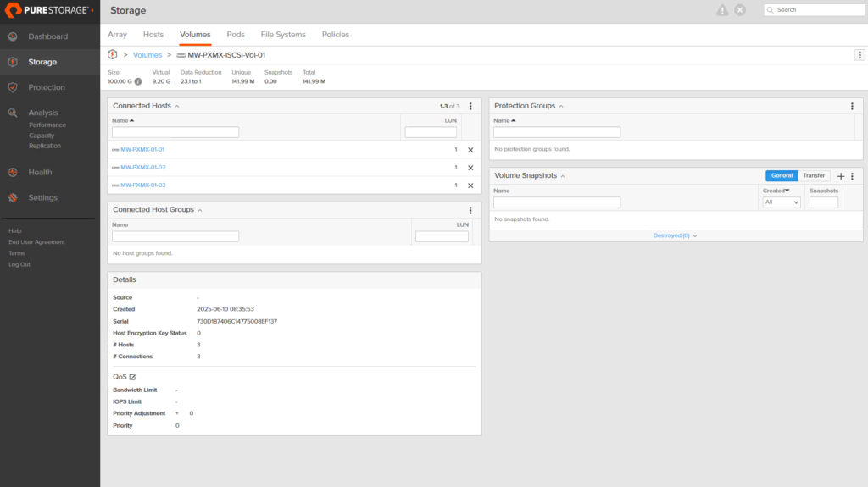868x487 pixels.
Task: Click the error circle icon in header
Action: click(740, 10)
